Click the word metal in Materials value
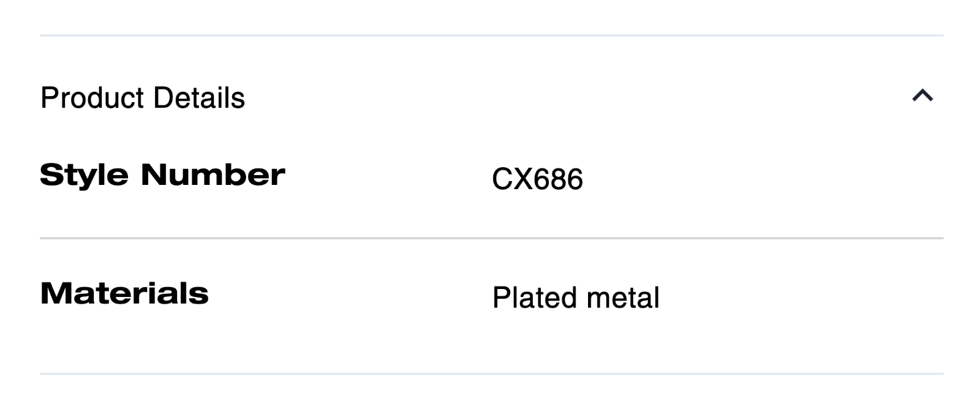Screen dimensions: 980x409 coord(623,298)
